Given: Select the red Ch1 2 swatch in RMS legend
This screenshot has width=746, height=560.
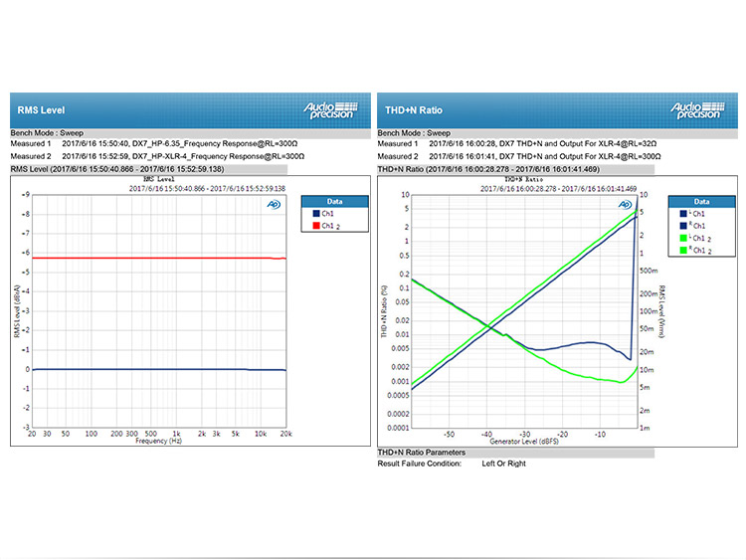Looking at the screenshot, I should click(x=316, y=226).
